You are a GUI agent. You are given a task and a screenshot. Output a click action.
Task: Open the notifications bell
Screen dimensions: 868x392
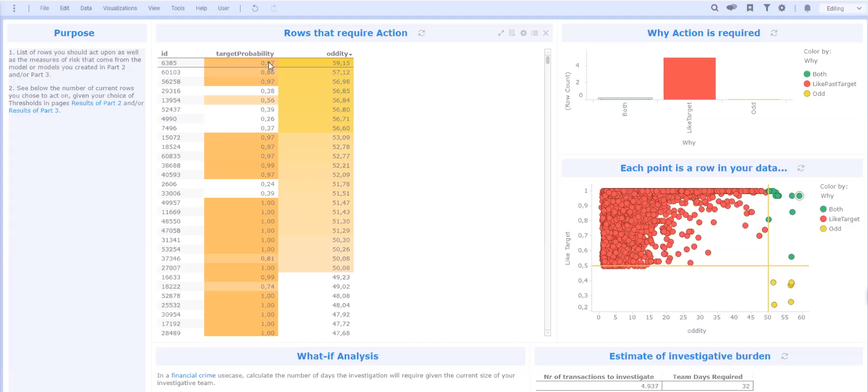click(x=807, y=8)
